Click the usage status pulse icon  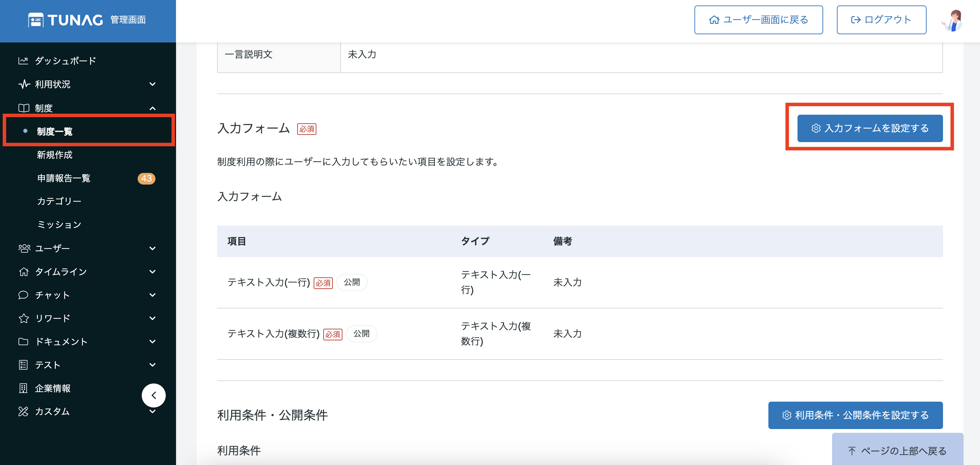pyautogui.click(x=24, y=84)
